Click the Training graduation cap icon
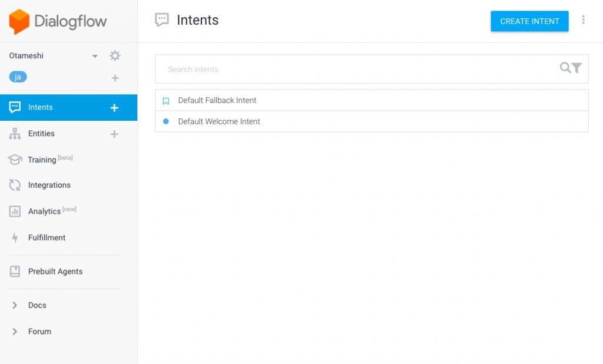 (15, 159)
